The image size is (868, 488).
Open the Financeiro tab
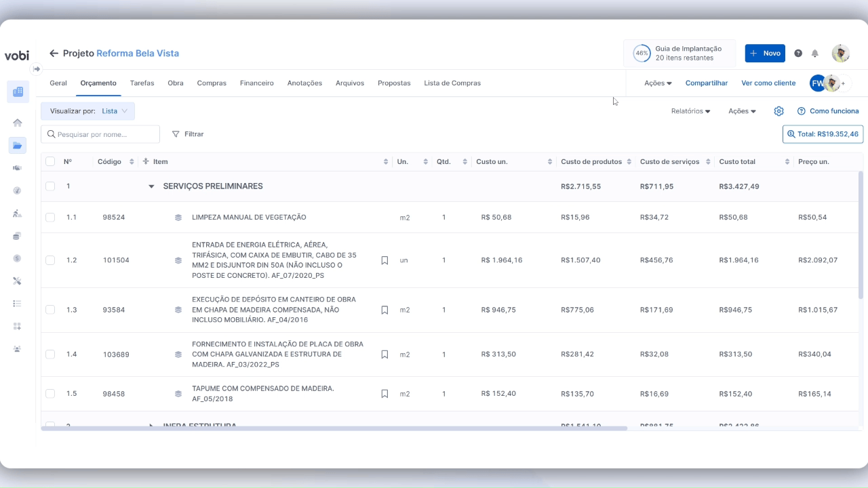click(256, 83)
